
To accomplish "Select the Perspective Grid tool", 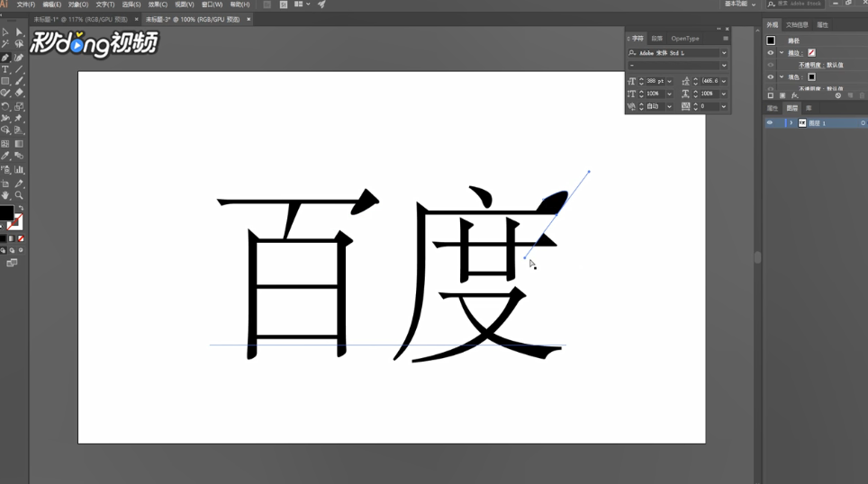I will click(19, 130).
